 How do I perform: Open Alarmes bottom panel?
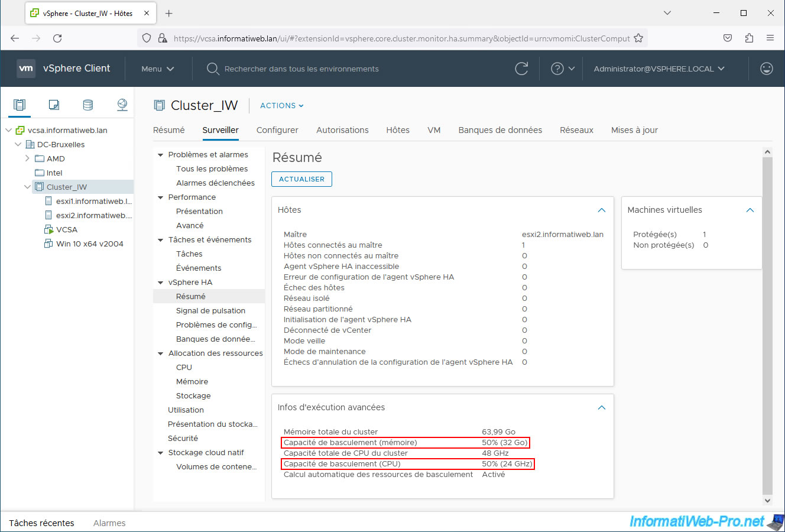(109, 523)
